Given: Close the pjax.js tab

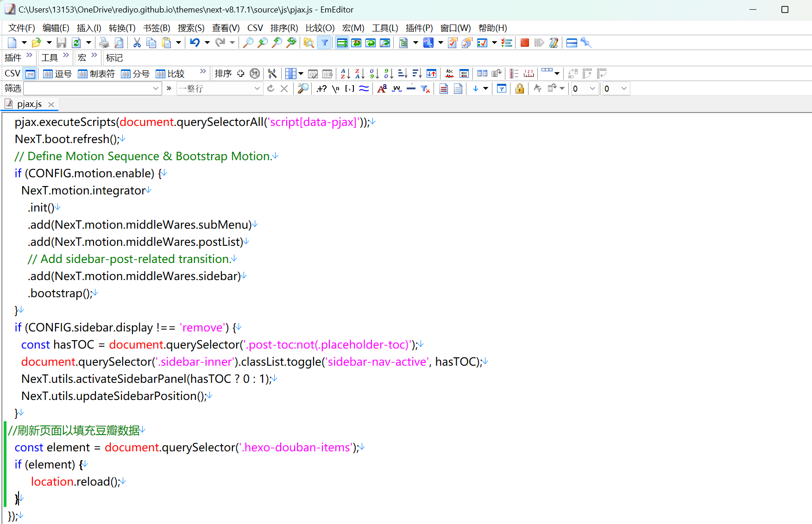Looking at the screenshot, I should tap(51, 105).
